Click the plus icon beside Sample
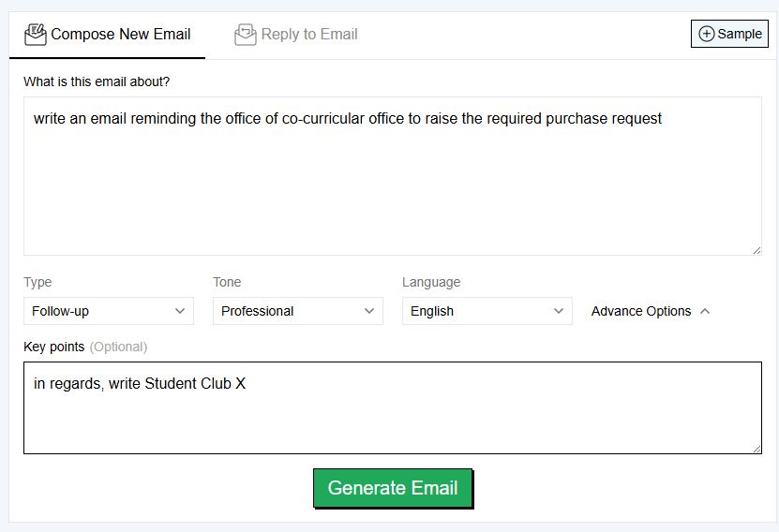The image size is (779, 532). pyautogui.click(x=707, y=34)
